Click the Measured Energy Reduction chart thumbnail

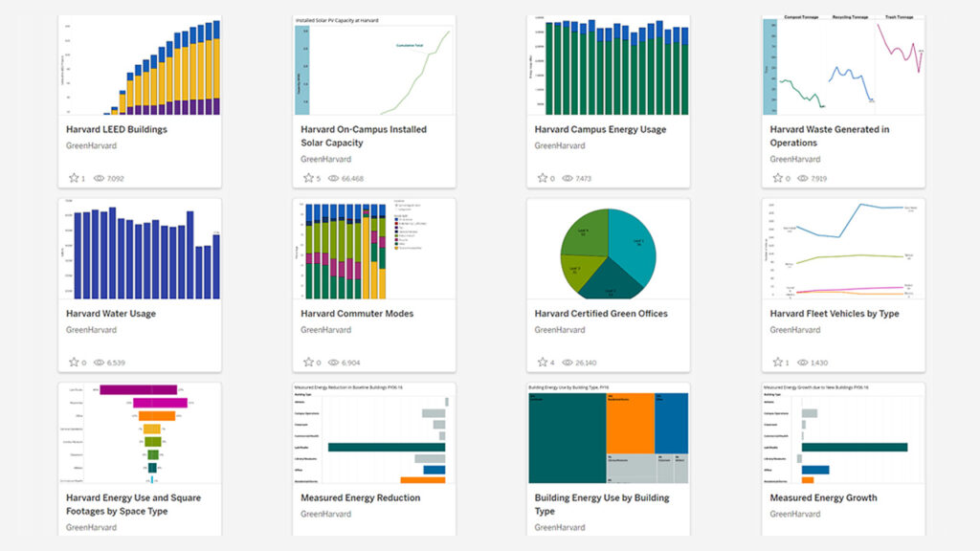tap(374, 433)
